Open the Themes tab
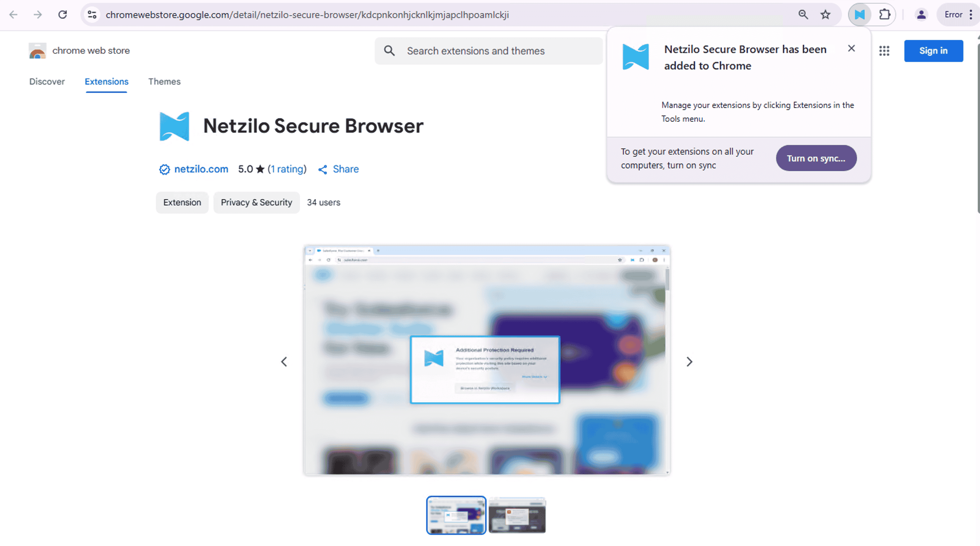This screenshot has width=980, height=546. [x=164, y=81]
